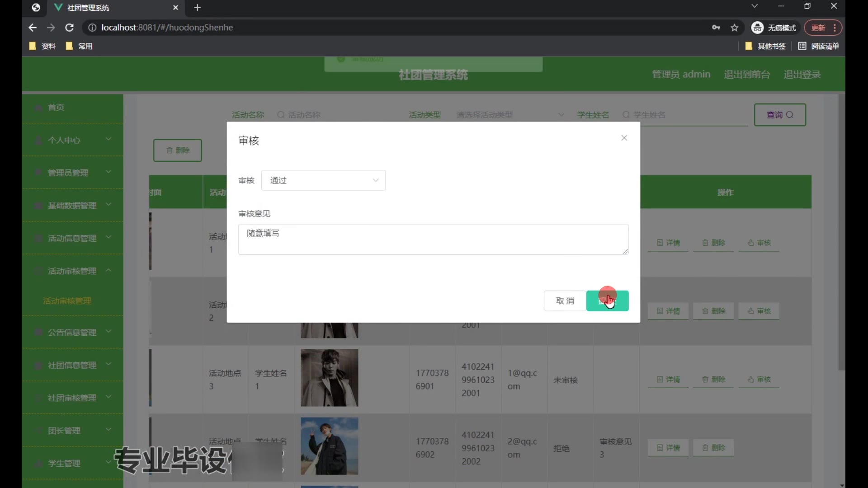Open 阅读清单 reading list icon

pyautogui.click(x=802, y=46)
